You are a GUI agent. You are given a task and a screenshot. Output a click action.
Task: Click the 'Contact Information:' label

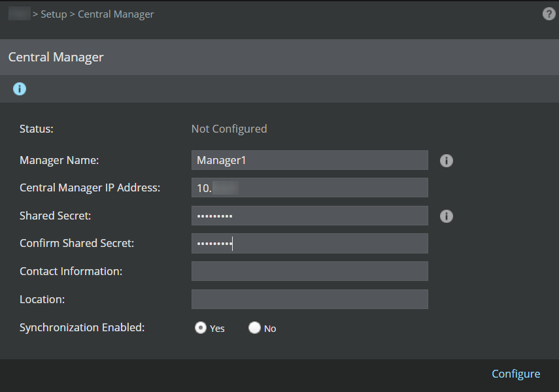coord(71,271)
